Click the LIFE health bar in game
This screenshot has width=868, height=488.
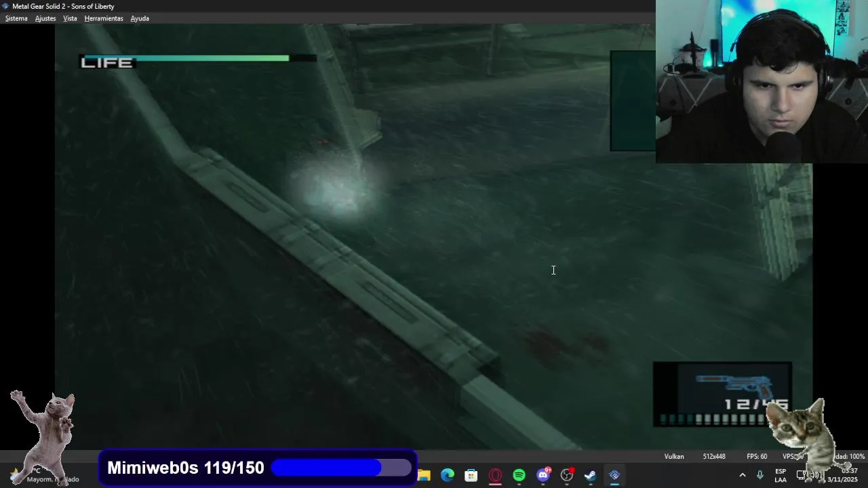click(198, 62)
